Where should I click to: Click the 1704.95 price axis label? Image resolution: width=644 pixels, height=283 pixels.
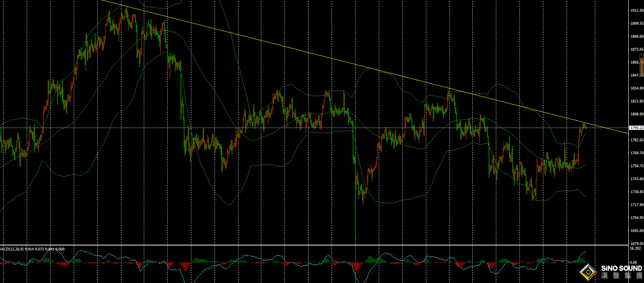[637, 217]
